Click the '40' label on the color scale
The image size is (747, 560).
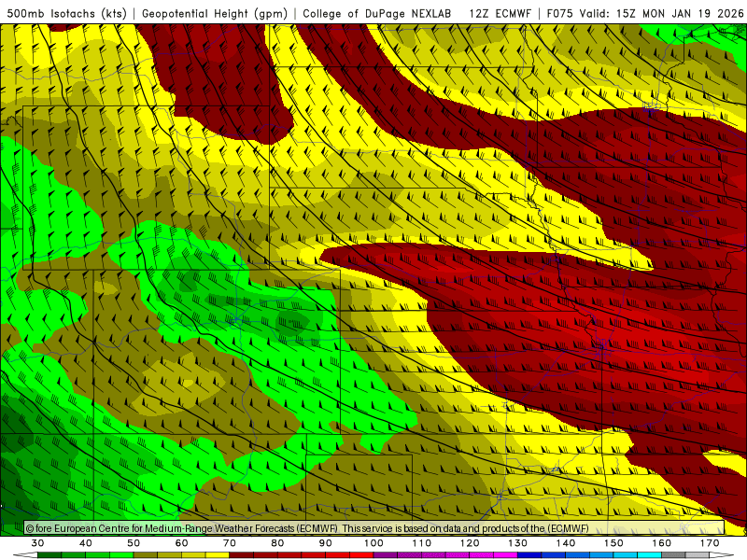coord(86,543)
